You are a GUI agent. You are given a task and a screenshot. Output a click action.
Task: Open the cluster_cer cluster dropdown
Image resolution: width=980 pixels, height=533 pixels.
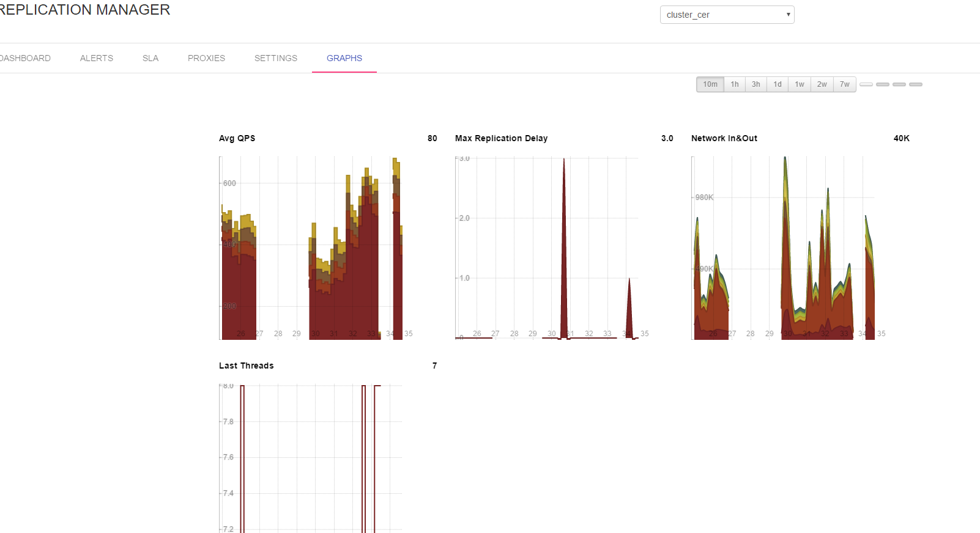coord(727,15)
